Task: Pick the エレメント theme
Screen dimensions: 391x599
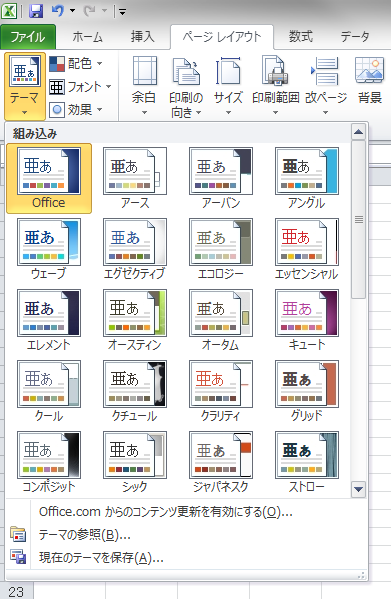Action: [x=49, y=321]
